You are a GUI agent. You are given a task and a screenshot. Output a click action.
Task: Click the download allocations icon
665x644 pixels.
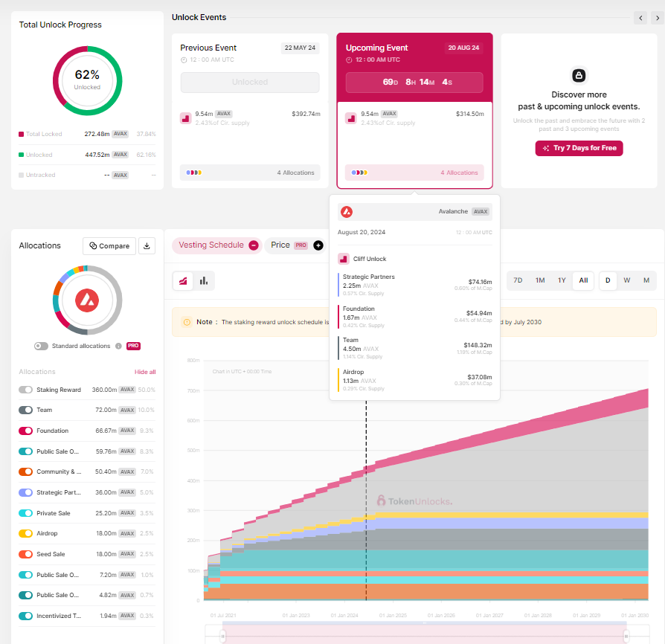point(147,245)
